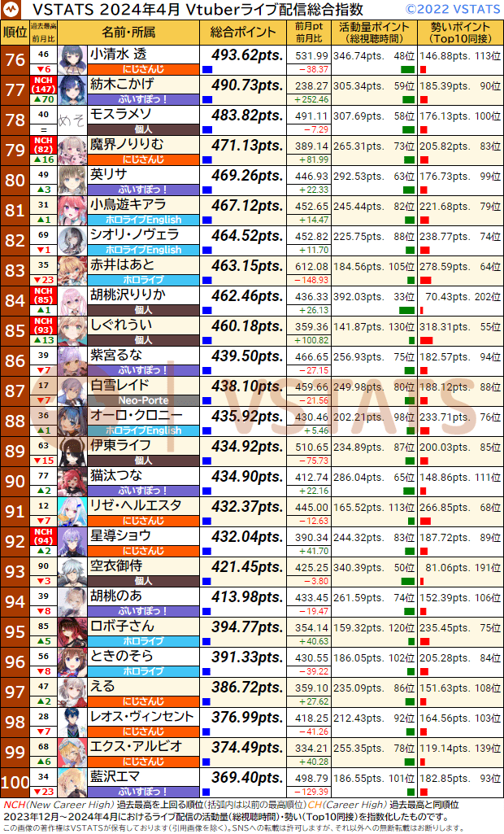The image size is (504, 834).
Task: Click the NCH (New Career High) legend text
Action: point(59,805)
